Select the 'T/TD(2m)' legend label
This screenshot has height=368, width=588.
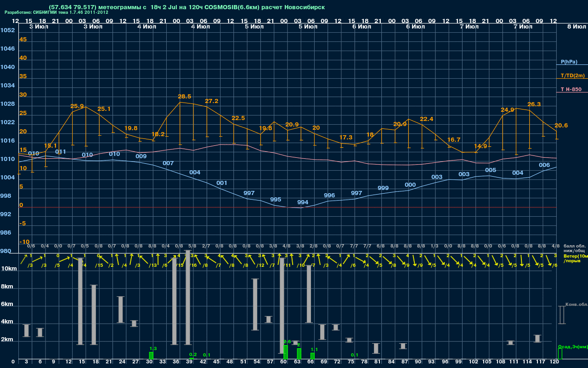tap(572, 75)
